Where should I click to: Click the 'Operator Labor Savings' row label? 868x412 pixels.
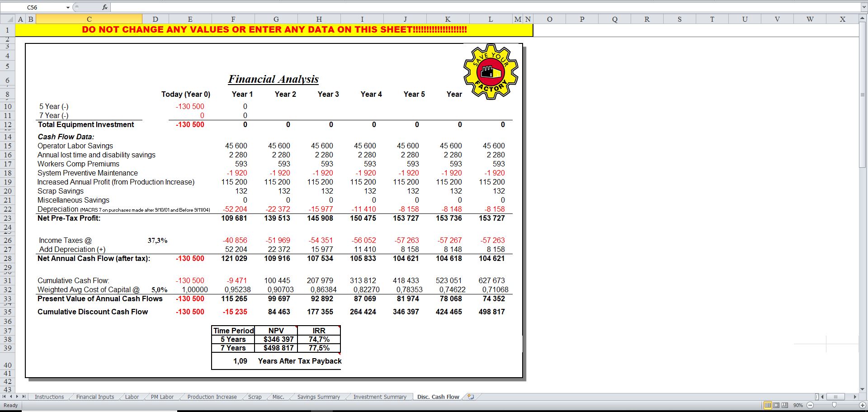pos(75,146)
